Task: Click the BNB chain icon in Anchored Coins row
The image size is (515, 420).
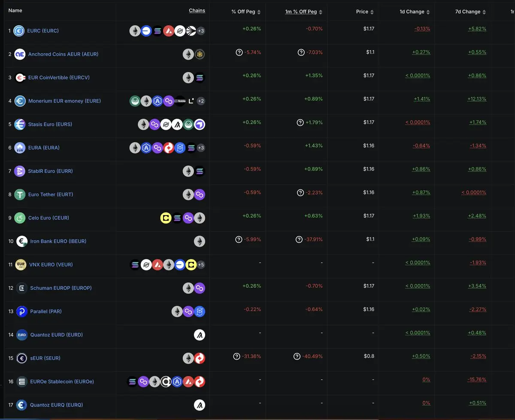Action: pyautogui.click(x=200, y=55)
